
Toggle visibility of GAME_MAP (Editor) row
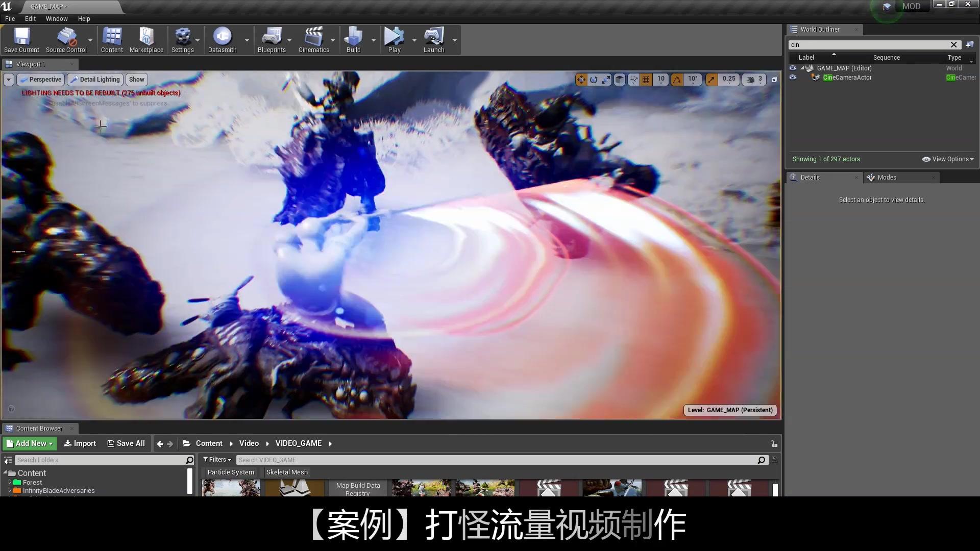pyautogui.click(x=793, y=68)
